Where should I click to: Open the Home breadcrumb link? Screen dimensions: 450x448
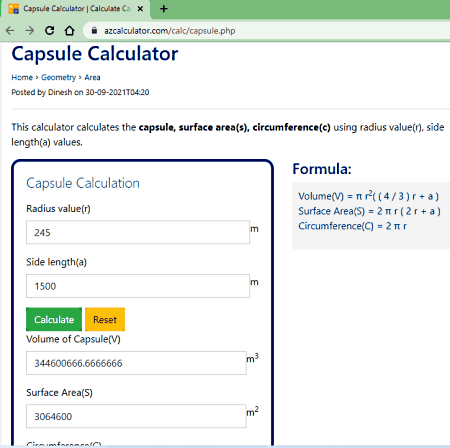point(22,77)
